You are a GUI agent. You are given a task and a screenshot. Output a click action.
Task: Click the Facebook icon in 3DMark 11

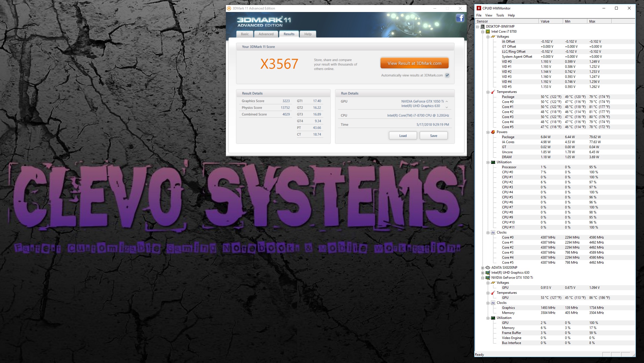point(460,18)
